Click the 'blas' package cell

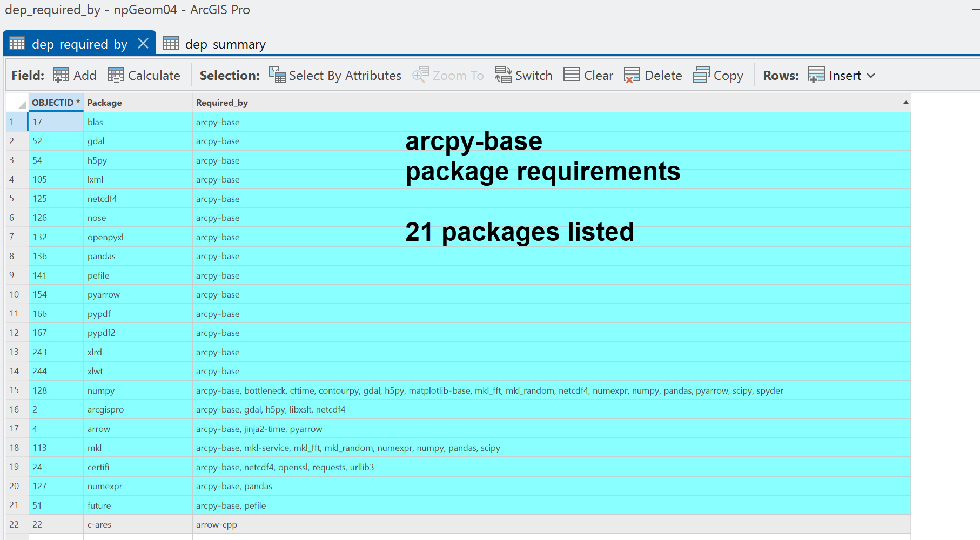point(138,122)
